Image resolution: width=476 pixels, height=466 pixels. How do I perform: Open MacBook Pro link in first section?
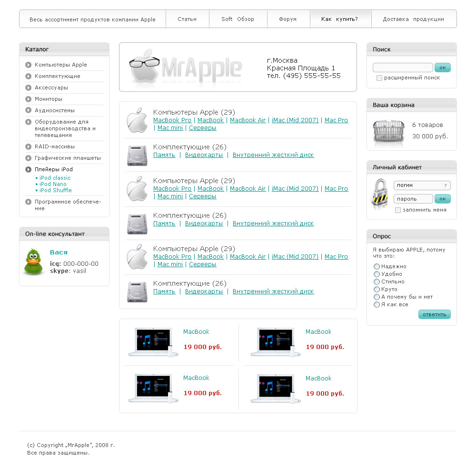(172, 120)
